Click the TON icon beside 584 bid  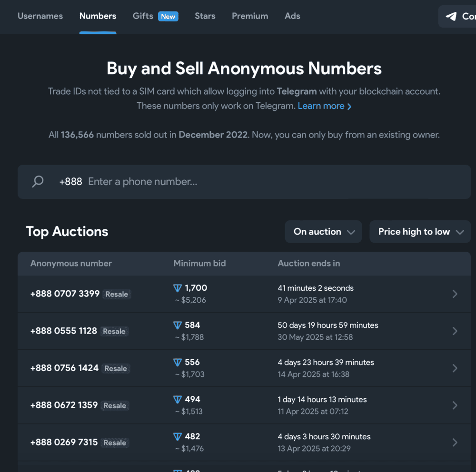(x=178, y=325)
